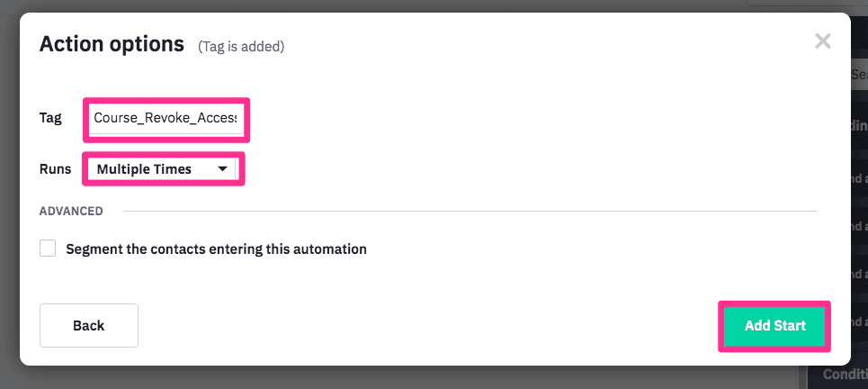Viewport: 868px width, 389px height.
Task: Click the Action options dialog title
Action: coord(112,44)
